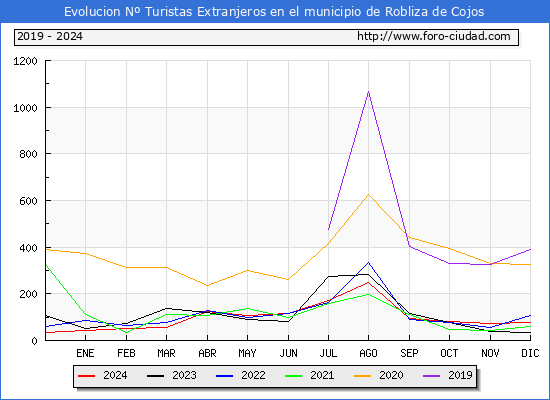Click the MAY month axis label
Image resolution: width=550 pixels, height=400 pixels.
(247, 353)
